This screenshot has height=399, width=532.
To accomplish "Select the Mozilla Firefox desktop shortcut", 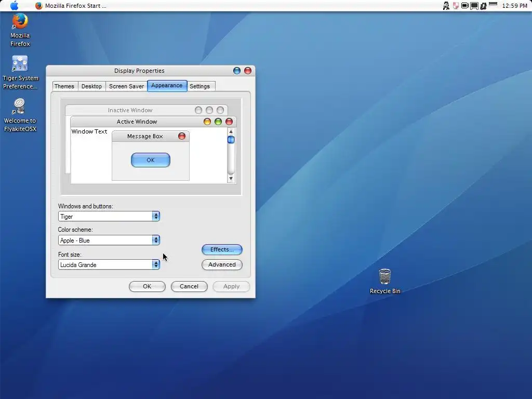I will [20, 30].
